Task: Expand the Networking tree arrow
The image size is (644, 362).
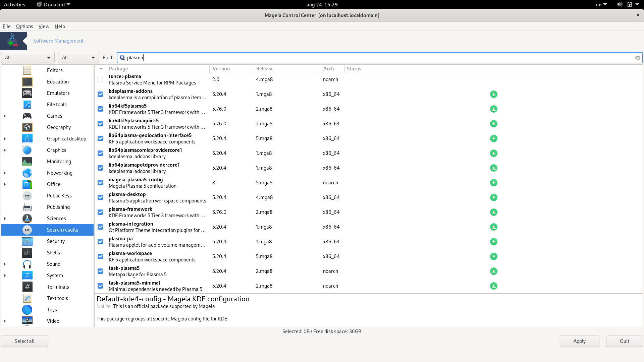Action: point(5,173)
